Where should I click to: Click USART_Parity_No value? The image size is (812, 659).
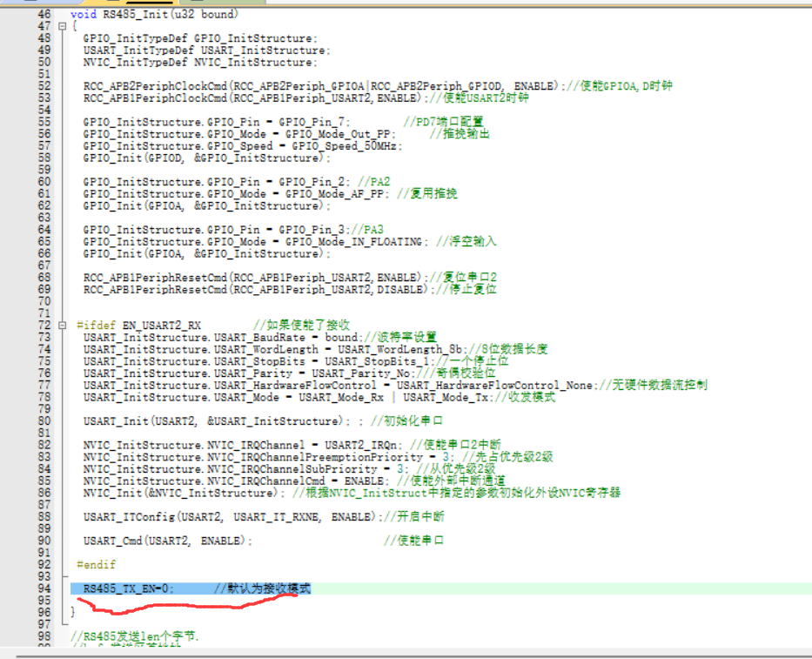[x=360, y=373]
